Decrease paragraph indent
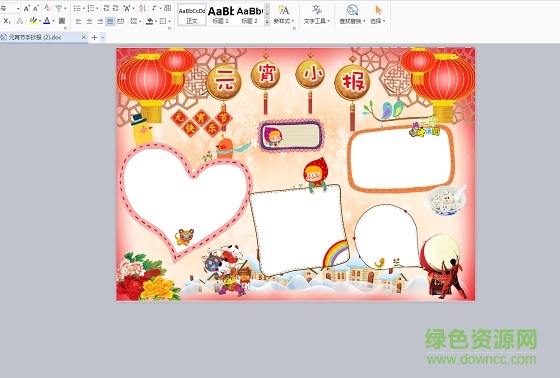The width and height of the screenshot is (560, 378). tap(106, 8)
